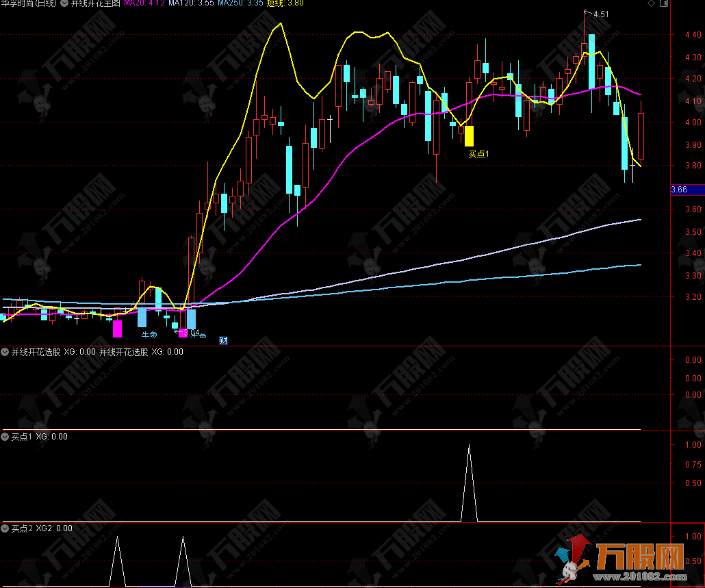Open dropdown arrow of 买点1 indicator panel
705x588 pixels.
click(5, 437)
